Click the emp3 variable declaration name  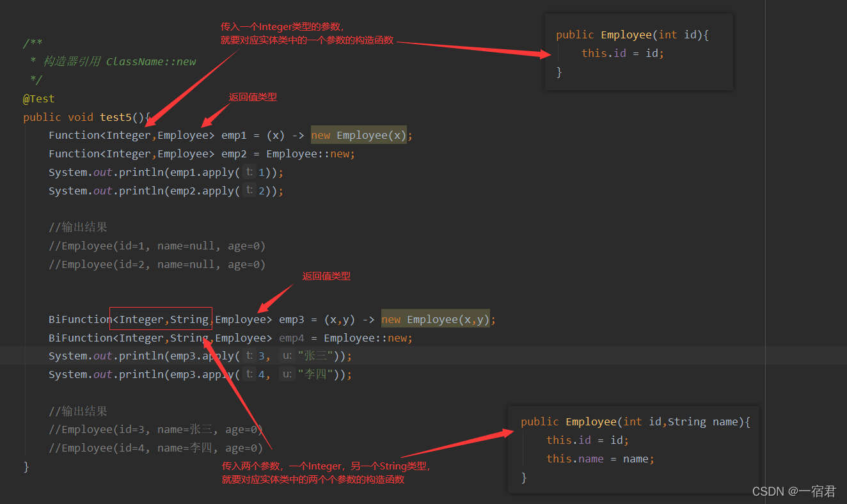[292, 319]
